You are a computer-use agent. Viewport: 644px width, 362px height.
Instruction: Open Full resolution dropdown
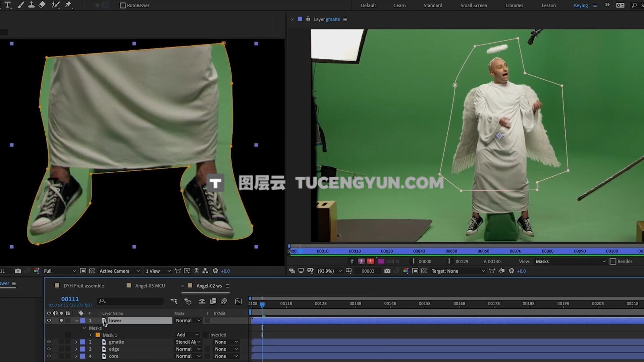pyautogui.click(x=60, y=271)
